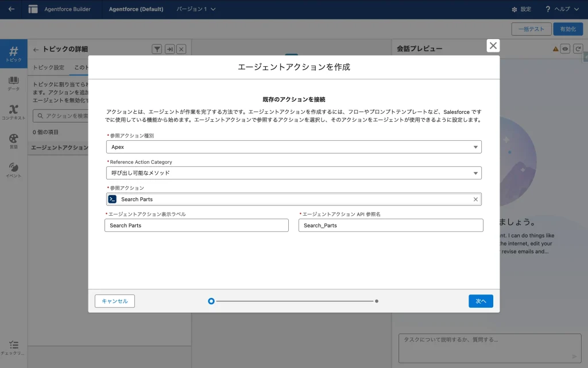588x368 pixels.
Task: Open the Topics sidebar icon
Action: [x=14, y=54]
